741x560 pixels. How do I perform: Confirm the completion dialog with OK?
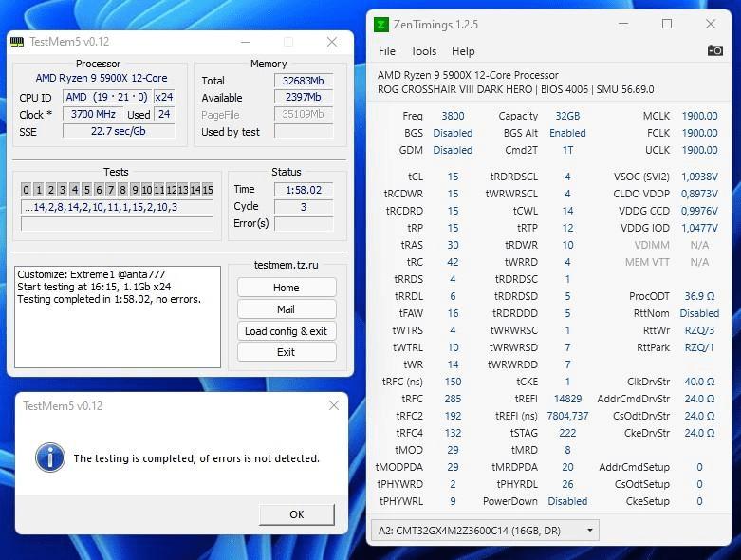click(297, 514)
